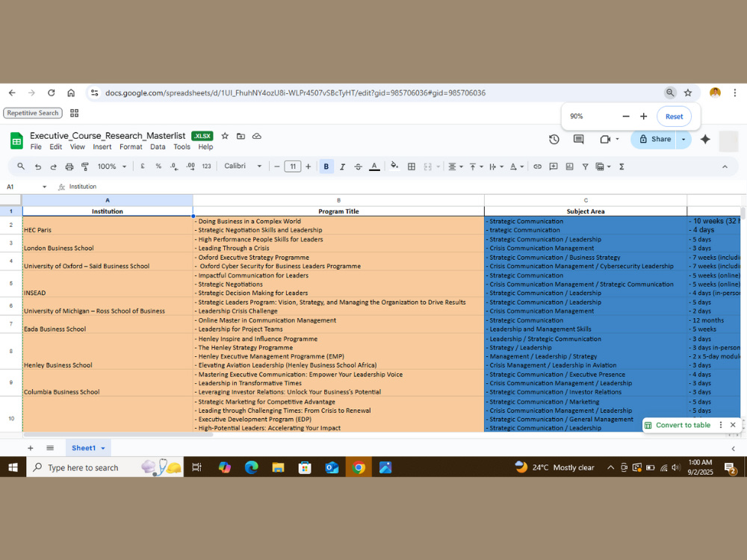
Task: Redo the last undone action
Action: point(53,167)
